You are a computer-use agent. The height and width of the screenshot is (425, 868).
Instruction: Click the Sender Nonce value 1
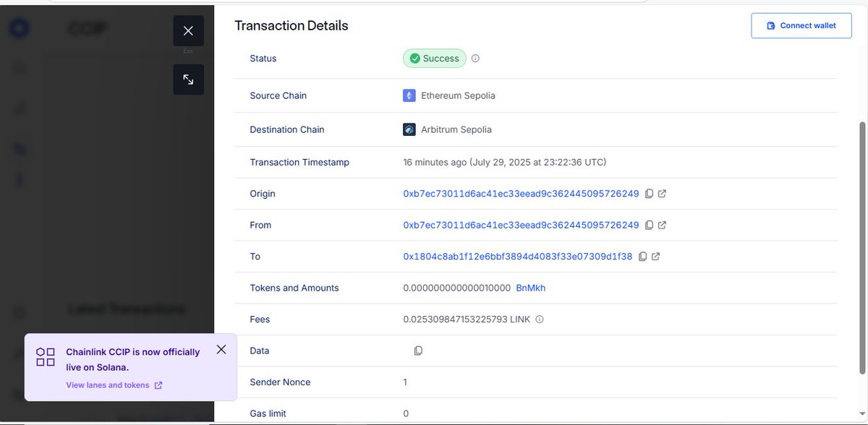pyautogui.click(x=405, y=382)
